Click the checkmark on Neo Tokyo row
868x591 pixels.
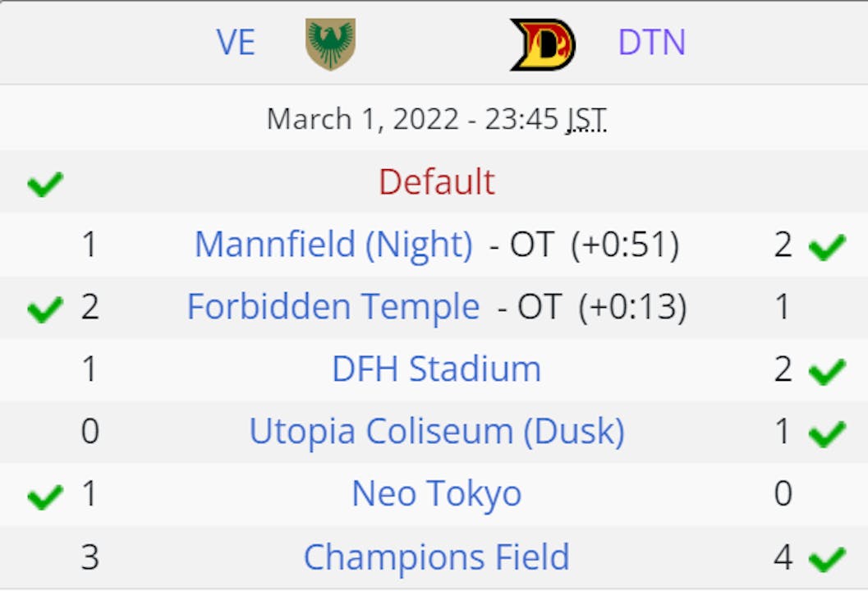pos(44,496)
